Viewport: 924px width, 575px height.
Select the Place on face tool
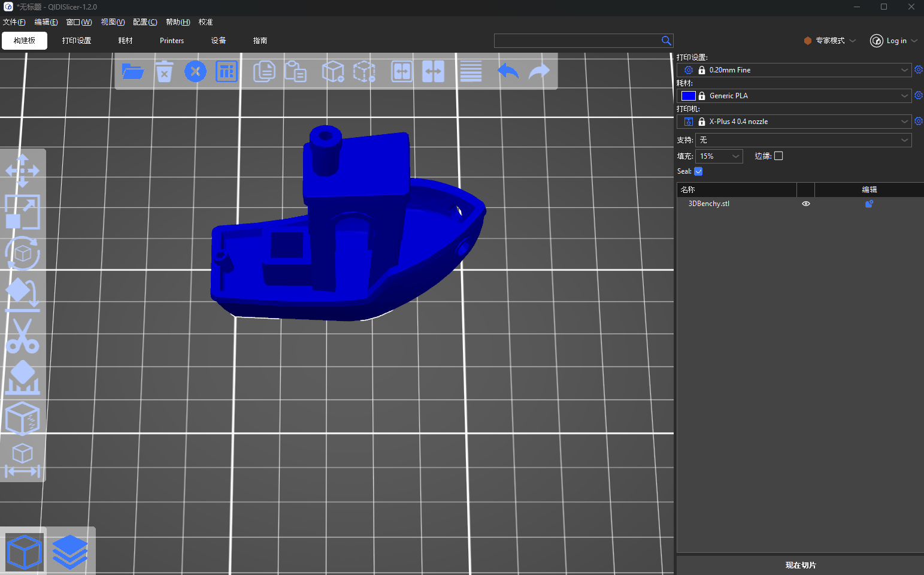coord(22,295)
